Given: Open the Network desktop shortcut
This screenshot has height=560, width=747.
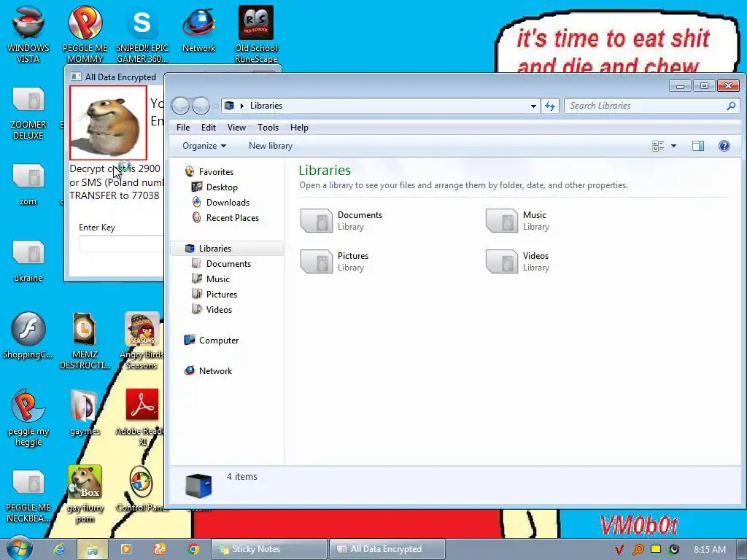Looking at the screenshot, I should 198,29.
